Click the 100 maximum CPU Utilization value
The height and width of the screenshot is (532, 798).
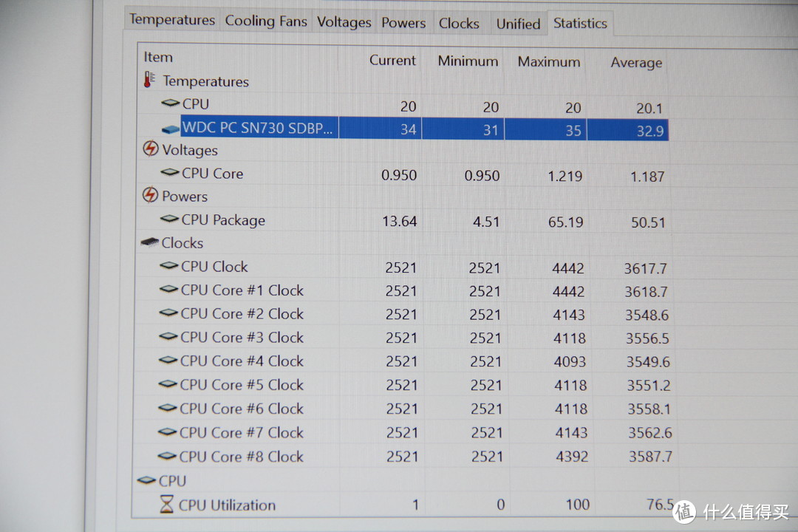click(x=578, y=505)
